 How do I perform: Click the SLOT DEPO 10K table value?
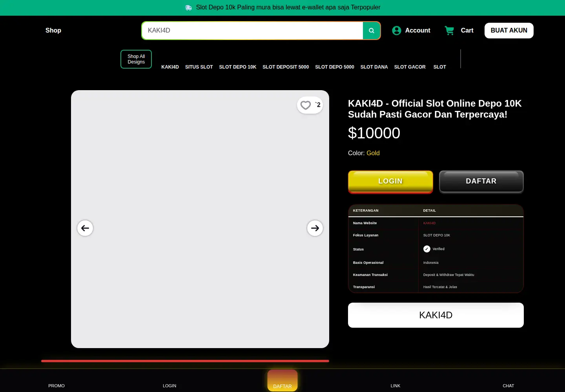point(437,235)
